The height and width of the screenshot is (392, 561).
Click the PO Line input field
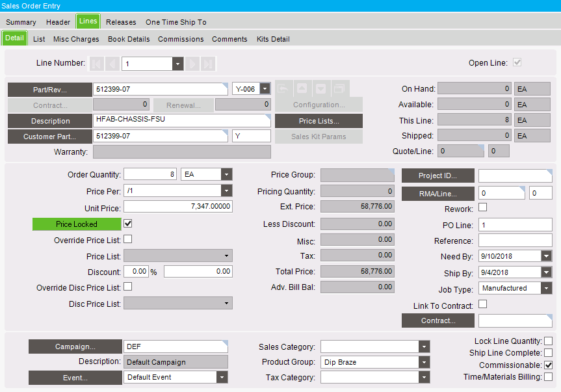click(x=515, y=225)
